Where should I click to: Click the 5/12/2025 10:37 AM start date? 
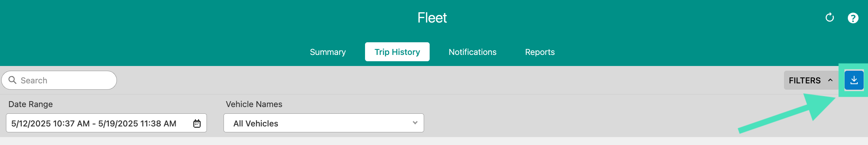pyautogui.click(x=50, y=124)
